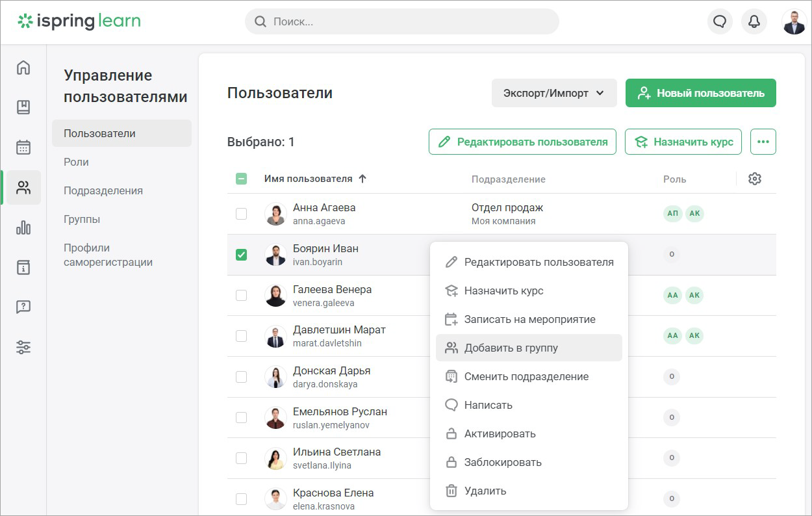Click the АП role badge for Анна Агаева
This screenshot has width=812, height=516.
pyautogui.click(x=672, y=214)
